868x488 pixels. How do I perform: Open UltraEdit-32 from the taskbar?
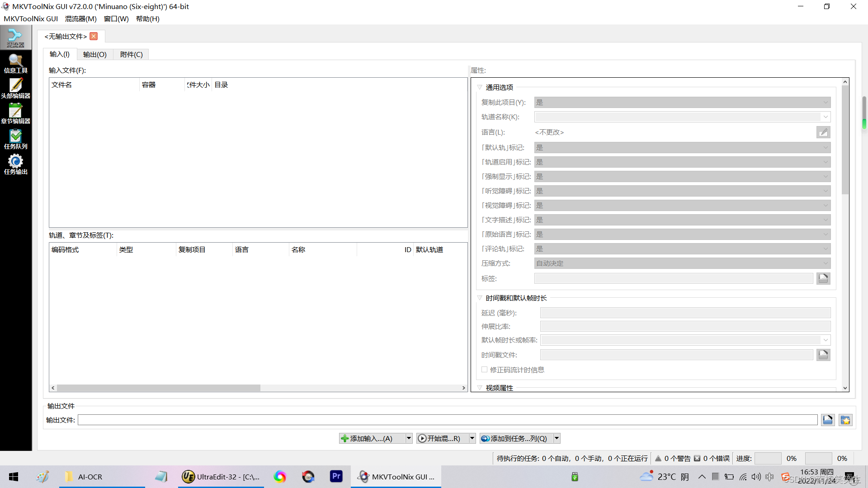221,477
